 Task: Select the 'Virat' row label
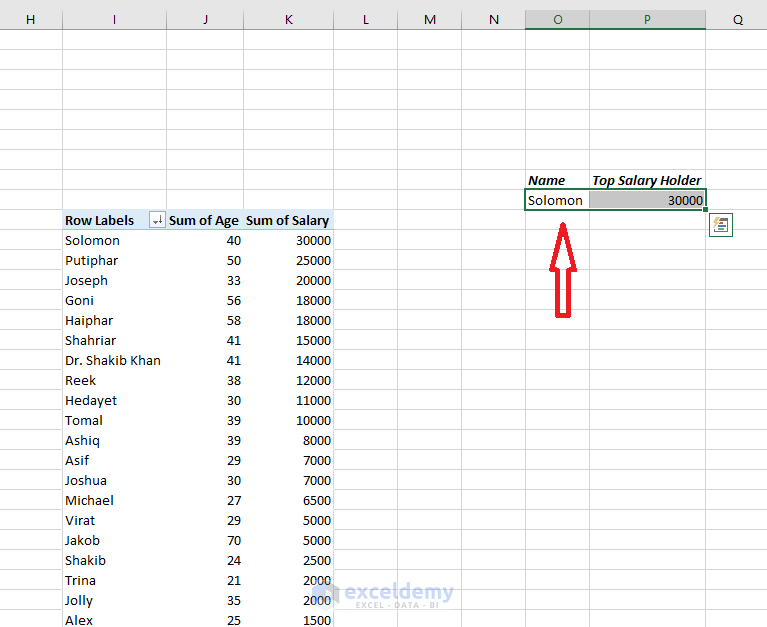pyautogui.click(x=114, y=520)
